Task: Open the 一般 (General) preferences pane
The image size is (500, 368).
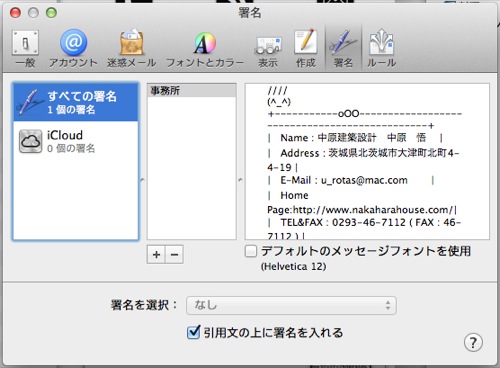Action: (25, 48)
